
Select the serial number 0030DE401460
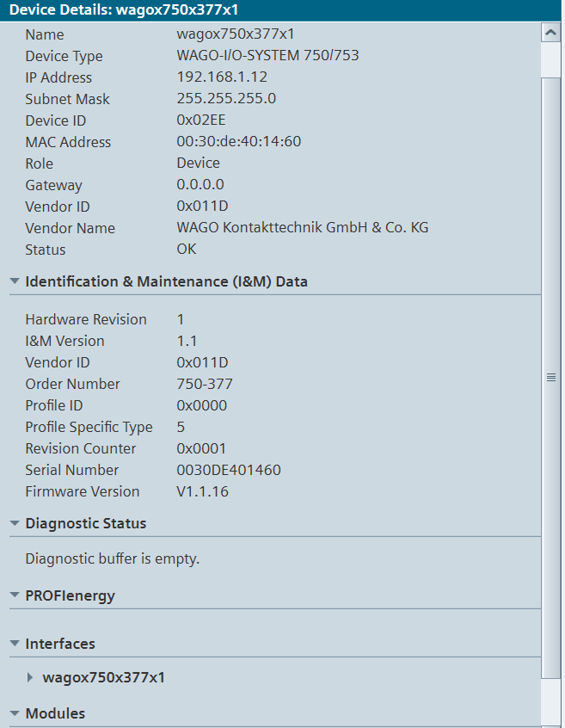(228, 470)
